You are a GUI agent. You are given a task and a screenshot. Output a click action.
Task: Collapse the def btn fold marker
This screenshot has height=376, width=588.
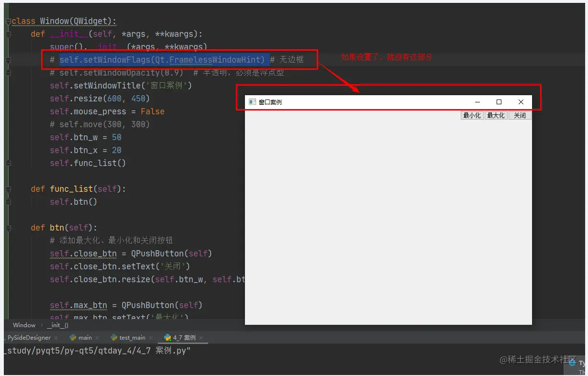click(8, 228)
